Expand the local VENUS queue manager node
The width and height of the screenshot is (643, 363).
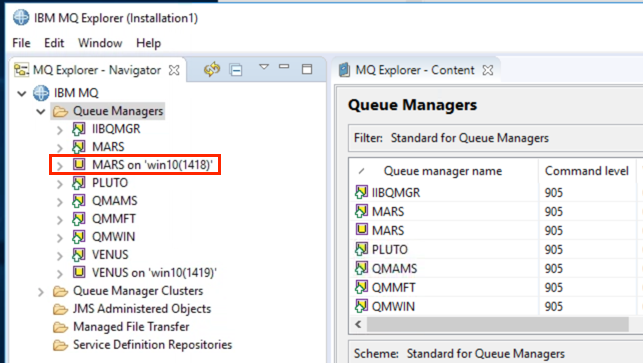click(x=60, y=256)
